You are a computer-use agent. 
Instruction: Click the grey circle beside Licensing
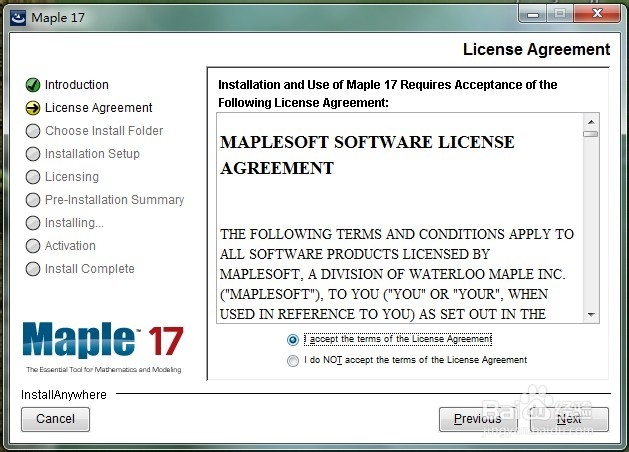(32, 177)
